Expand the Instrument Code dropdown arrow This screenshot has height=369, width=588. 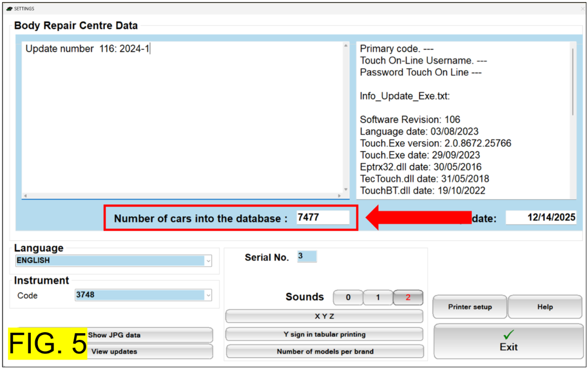click(x=208, y=295)
